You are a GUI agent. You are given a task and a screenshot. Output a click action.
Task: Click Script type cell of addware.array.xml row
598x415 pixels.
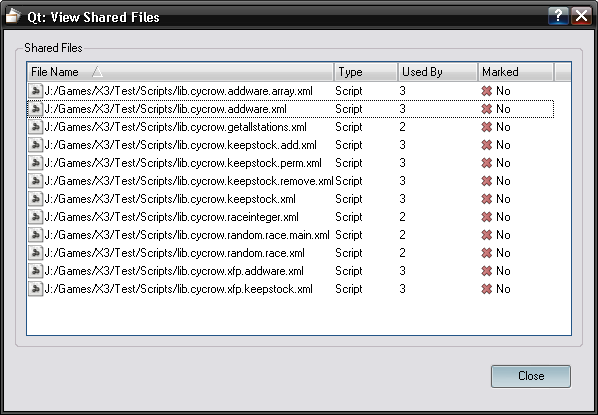[349, 91]
